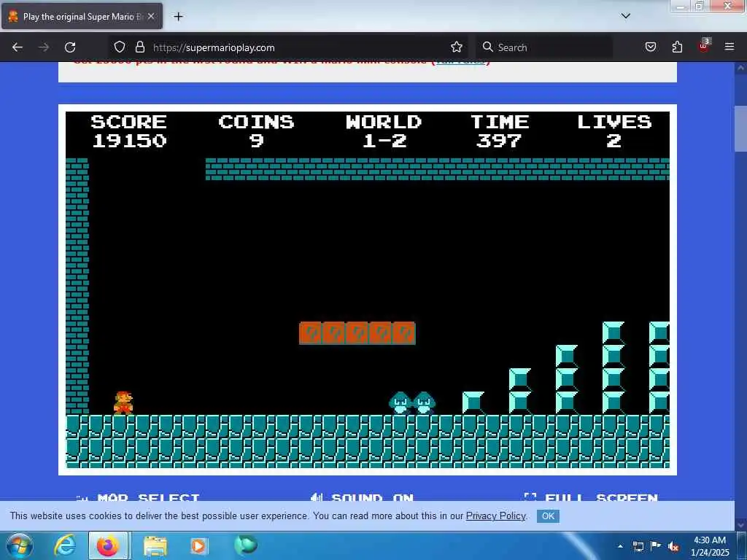
Task: Click the SCORE 19150 readout
Action: tap(128, 131)
